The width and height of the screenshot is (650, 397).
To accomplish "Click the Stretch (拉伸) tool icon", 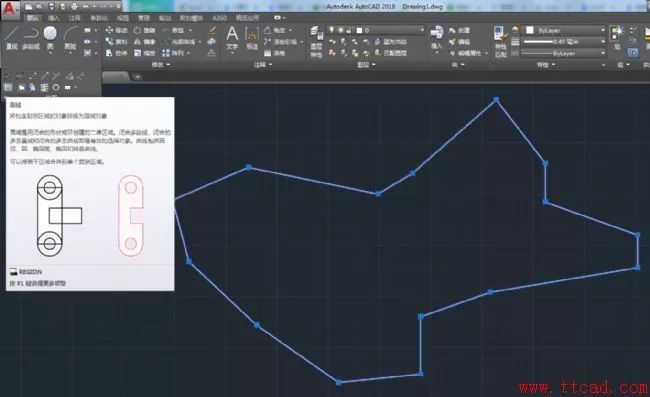I will pos(109,53).
